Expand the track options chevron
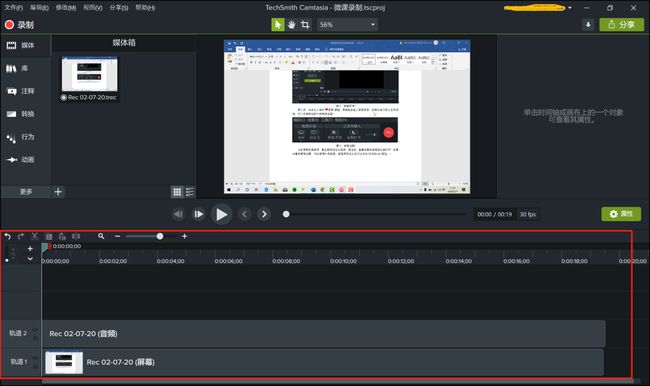Viewport: 650px width, 386px height. click(x=30, y=259)
